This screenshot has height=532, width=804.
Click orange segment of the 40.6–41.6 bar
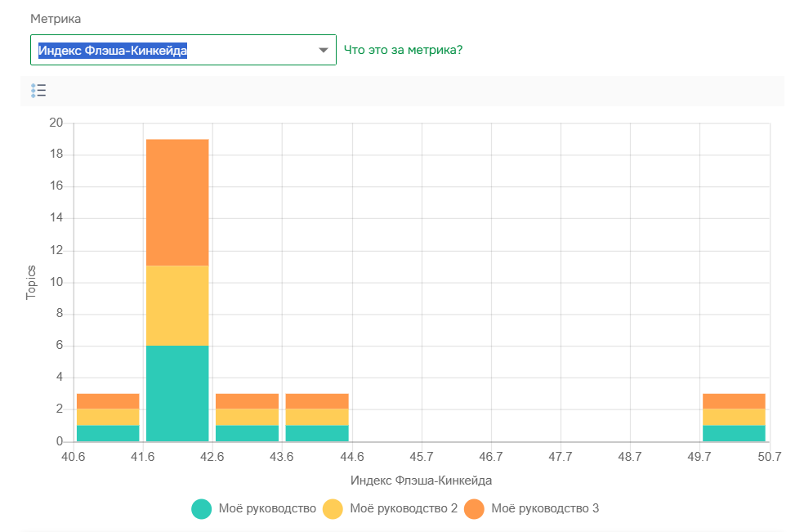(x=108, y=401)
